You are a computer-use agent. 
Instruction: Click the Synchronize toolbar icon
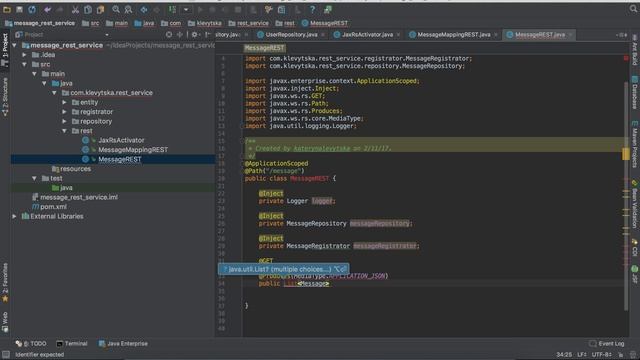point(32,9)
